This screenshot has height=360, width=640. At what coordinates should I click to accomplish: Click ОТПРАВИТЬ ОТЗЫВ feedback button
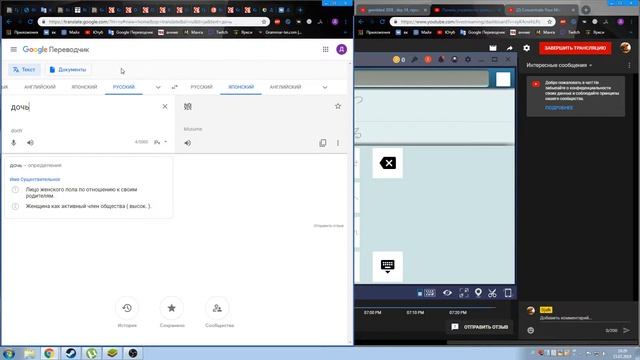tap(480, 327)
